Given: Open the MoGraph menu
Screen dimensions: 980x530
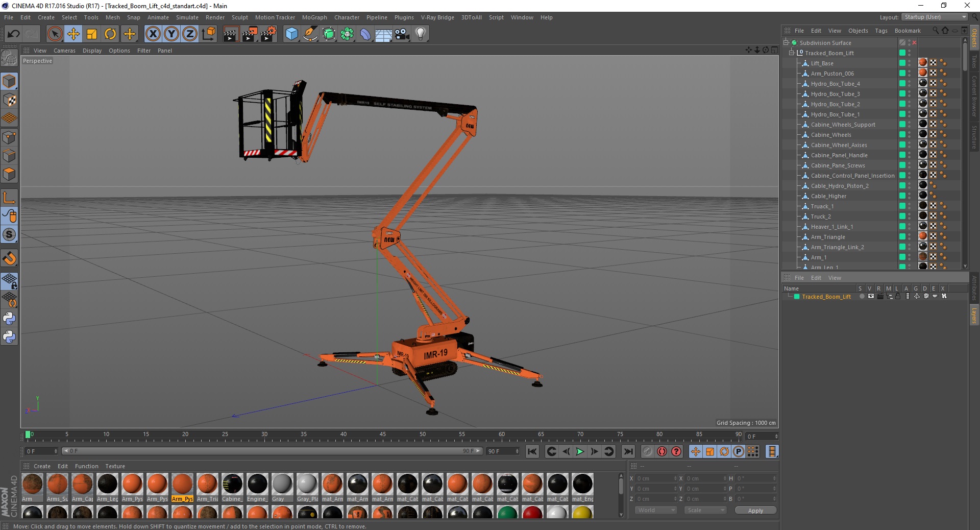Looking at the screenshot, I should coord(314,17).
